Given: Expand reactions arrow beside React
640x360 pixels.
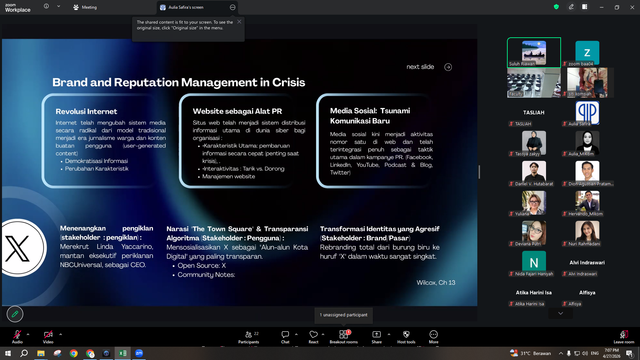Looking at the screenshot, I should pyautogui.click(x=323, y=334).
